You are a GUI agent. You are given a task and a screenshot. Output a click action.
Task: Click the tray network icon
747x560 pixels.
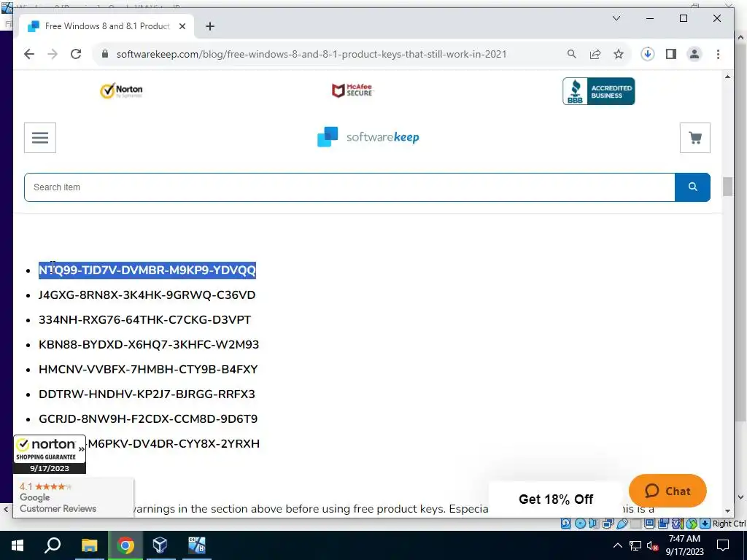coord(635,545)
